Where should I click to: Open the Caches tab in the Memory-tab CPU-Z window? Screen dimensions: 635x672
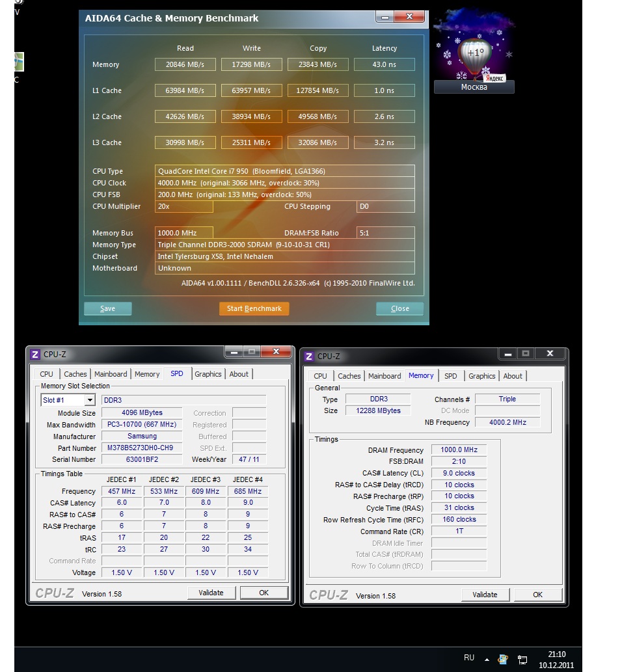click(349, 376)
